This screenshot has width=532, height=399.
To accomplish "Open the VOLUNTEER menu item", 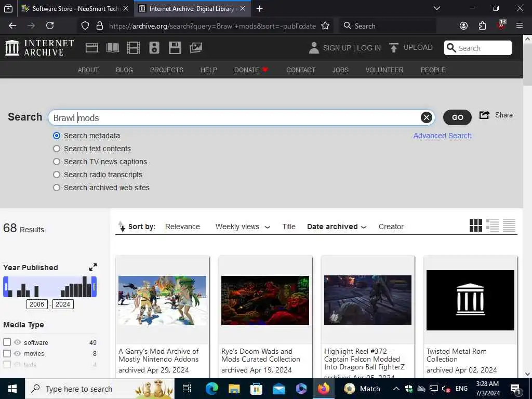I will [x=384, y=70].
